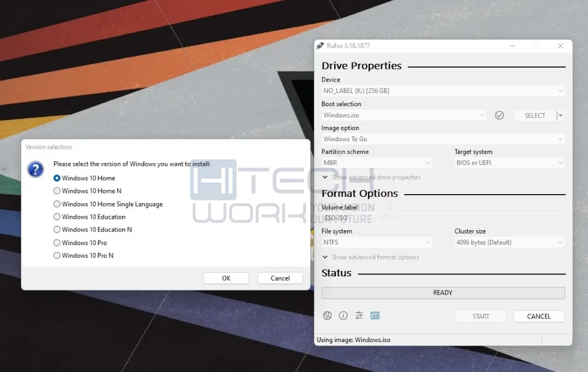This screenshot has height=372, width=588.
Task: Expand Show advanced drive properties
Action: 372,177
